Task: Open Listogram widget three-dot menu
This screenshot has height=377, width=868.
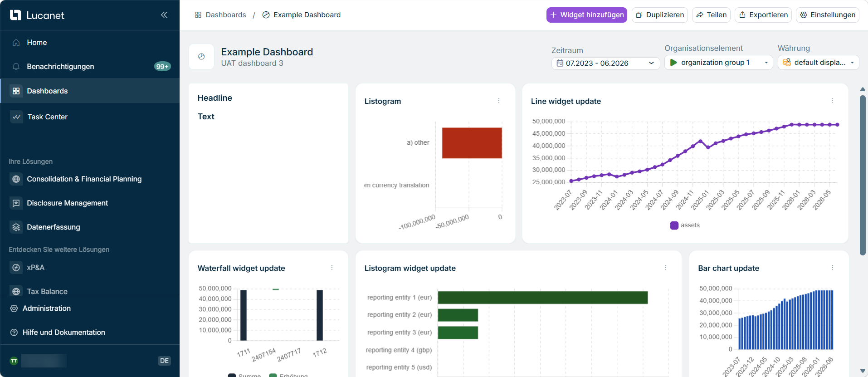Action: [499, 101]
